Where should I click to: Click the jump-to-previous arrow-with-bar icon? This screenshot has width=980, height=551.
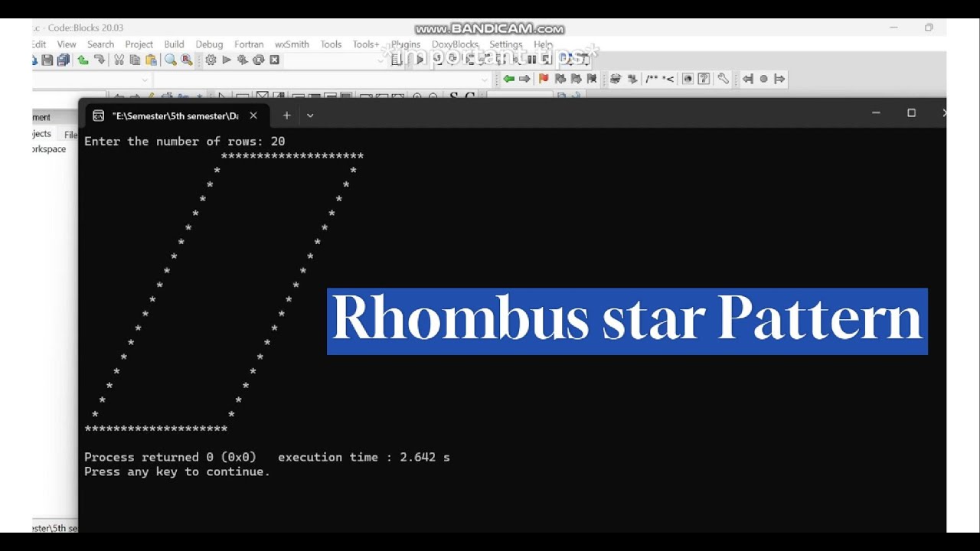[748, 79]
